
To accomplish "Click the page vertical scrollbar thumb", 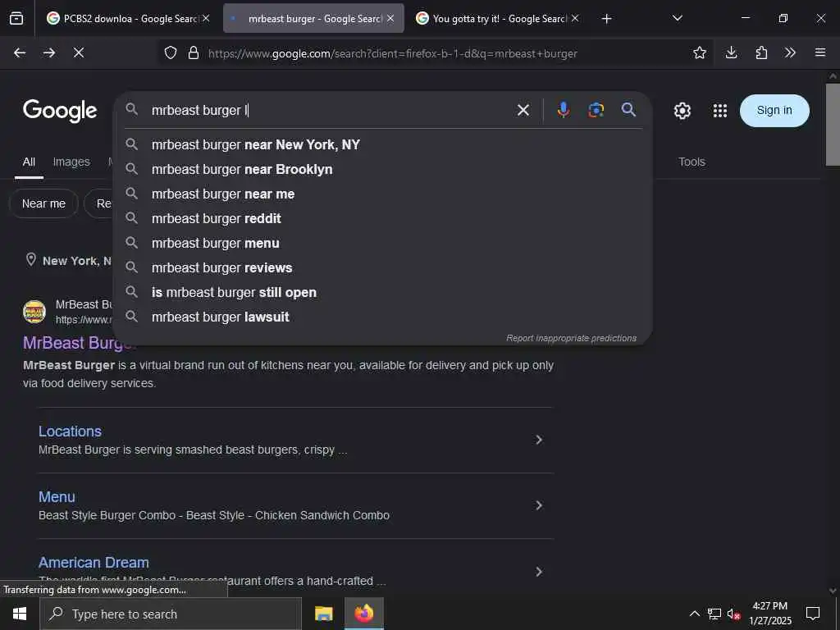I will (833, 125).
